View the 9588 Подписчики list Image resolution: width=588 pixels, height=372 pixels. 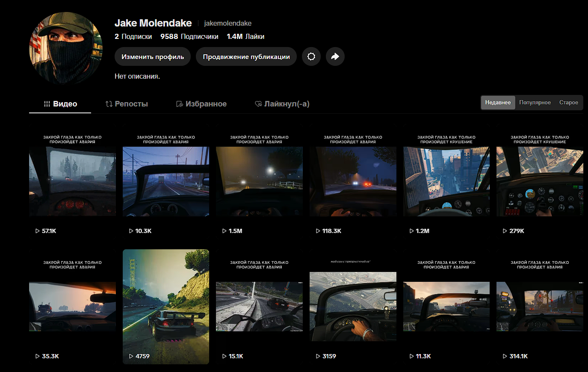click(189, 37)
